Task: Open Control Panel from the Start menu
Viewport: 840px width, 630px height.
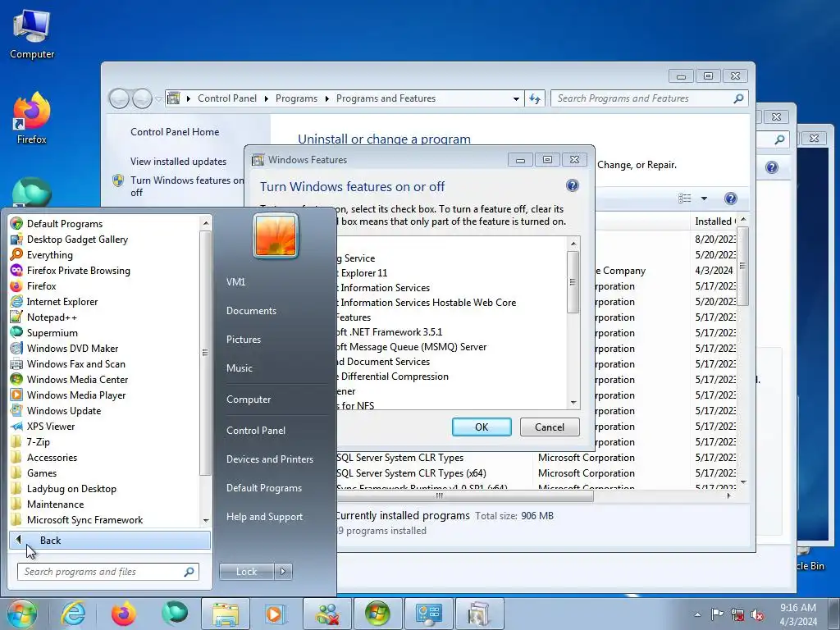Action: pos(256,430)
